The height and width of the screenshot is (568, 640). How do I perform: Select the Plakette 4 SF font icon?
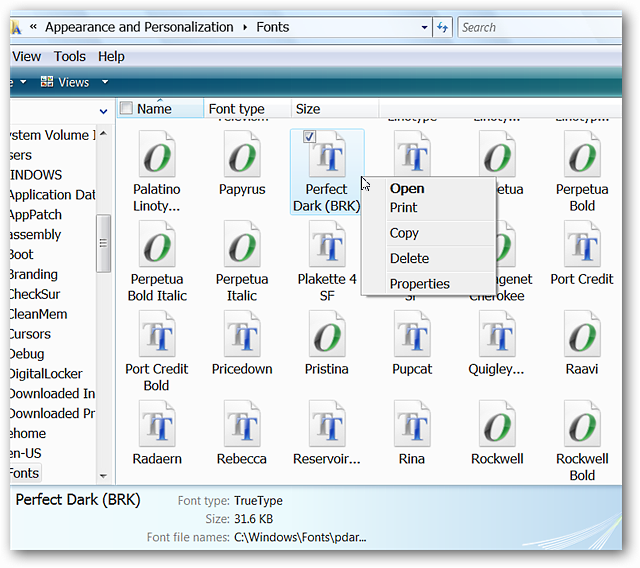327,244
